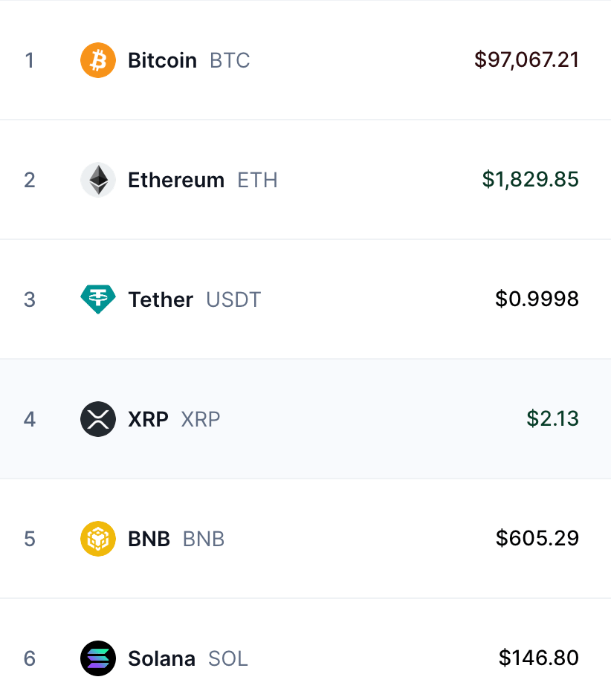Viewport: 611px width, 700px height.
Task: Click the green Tether logo icon
Action: [98, 299]
